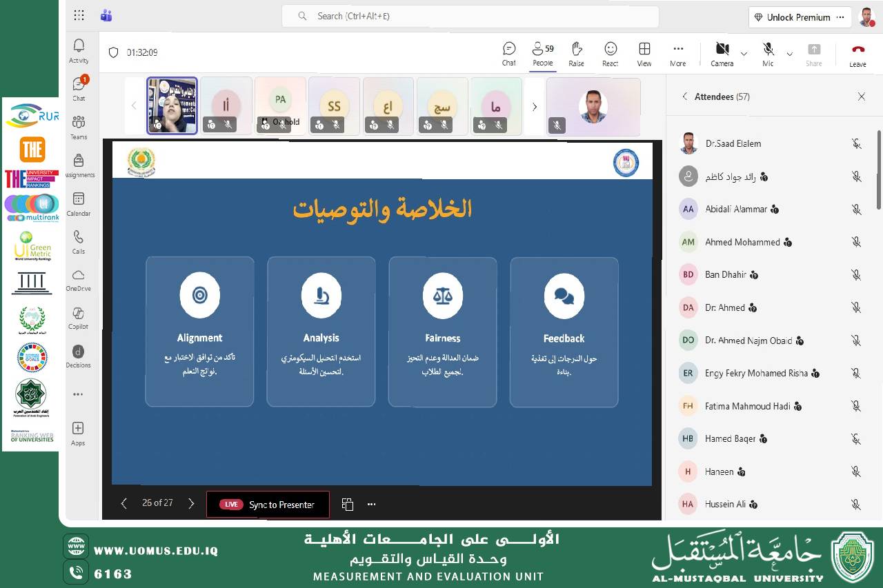
Task: Click the search box at the top
Action: 470,16
